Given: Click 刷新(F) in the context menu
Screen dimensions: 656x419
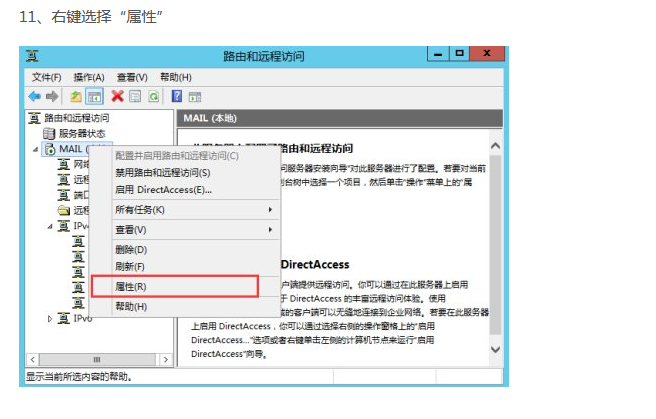Looking at the screenshot, I should pyautogui.click(x=130, y=267).
